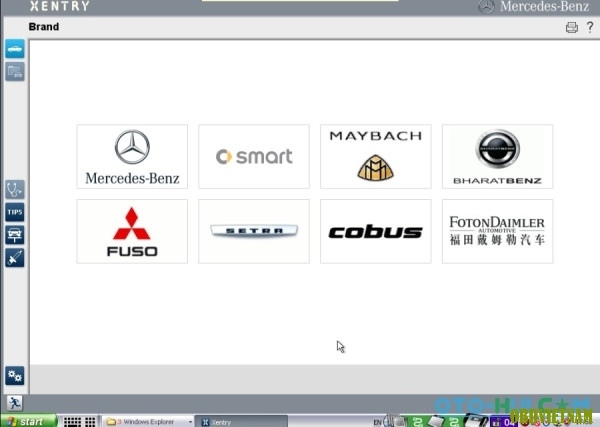Choose the BharatBenz brand tile
The image size is (600, 427).
tap(497, 156)
